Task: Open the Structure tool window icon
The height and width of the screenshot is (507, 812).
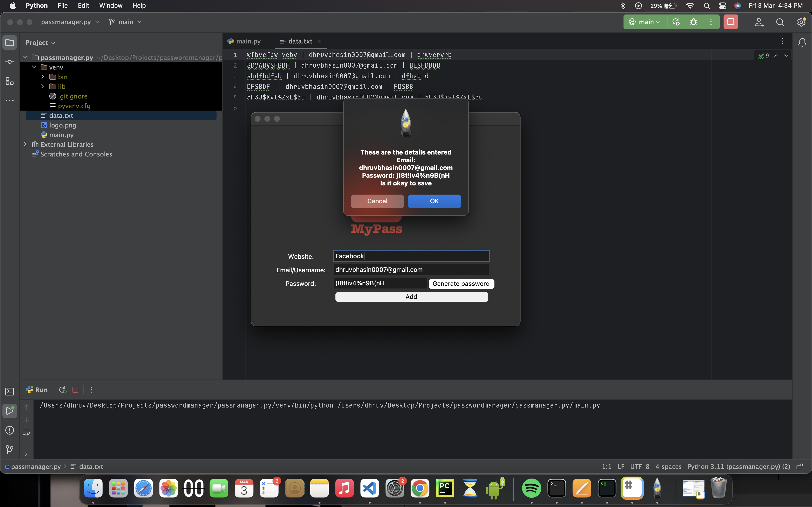Action: [10, 81]
